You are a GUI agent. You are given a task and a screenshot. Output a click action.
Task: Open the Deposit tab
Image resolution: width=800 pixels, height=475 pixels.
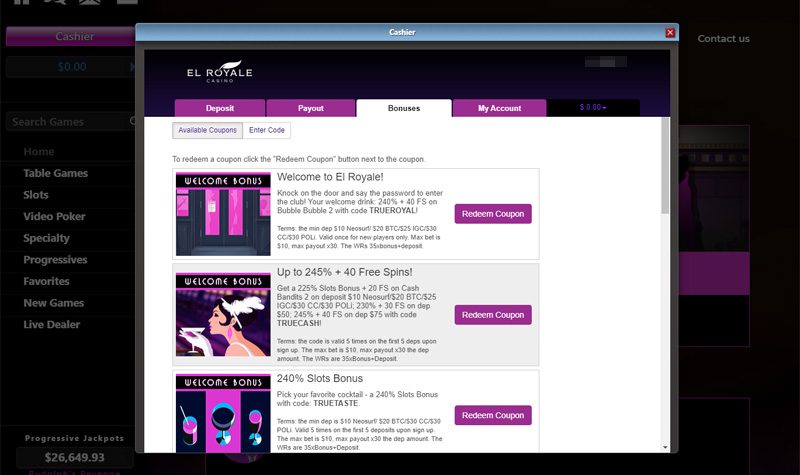(x=220, y=108)
